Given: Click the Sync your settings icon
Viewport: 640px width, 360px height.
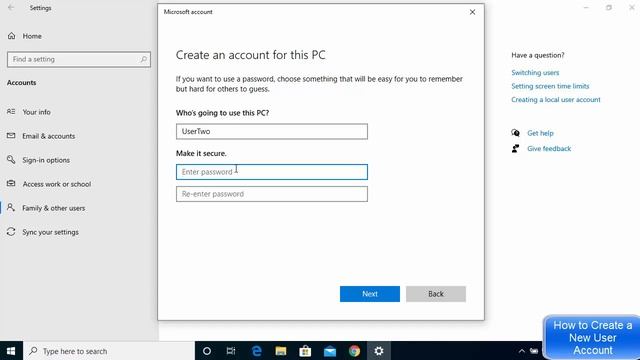Looking at the screenshot, I should click(11, 232).
